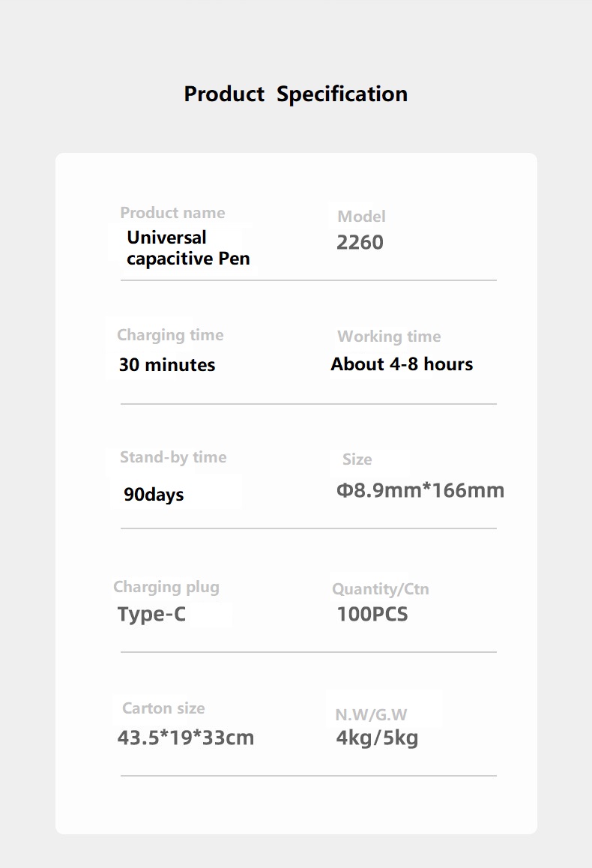Select the Model label

(361, 217)
